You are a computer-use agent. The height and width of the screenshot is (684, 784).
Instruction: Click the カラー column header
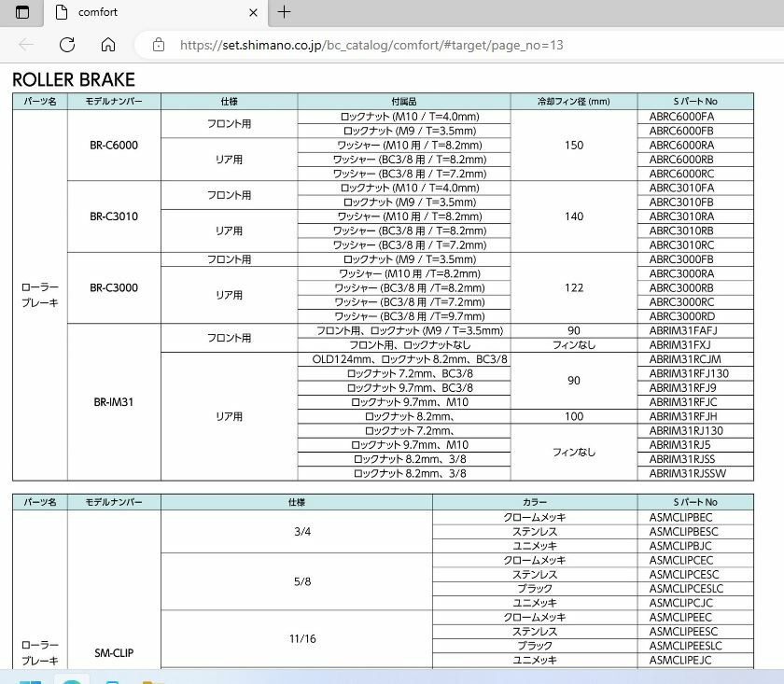(535, 502)
